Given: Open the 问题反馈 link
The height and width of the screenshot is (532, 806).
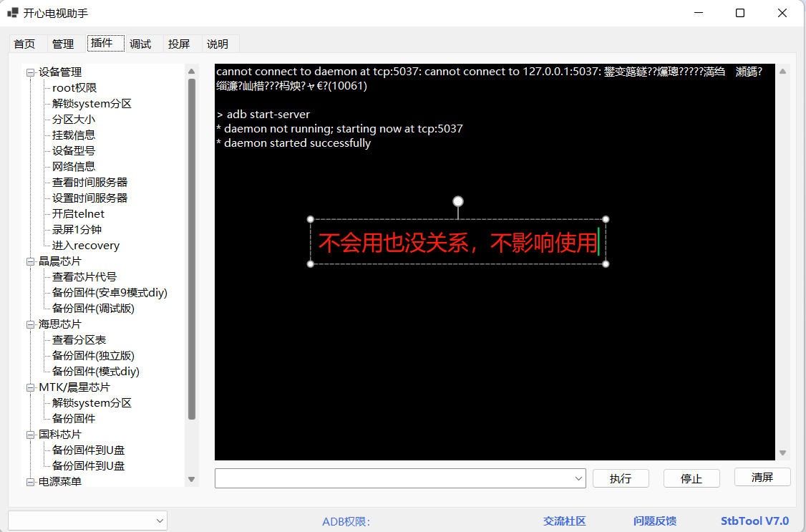Looking at the screenshot, I should tap(654, 521).
